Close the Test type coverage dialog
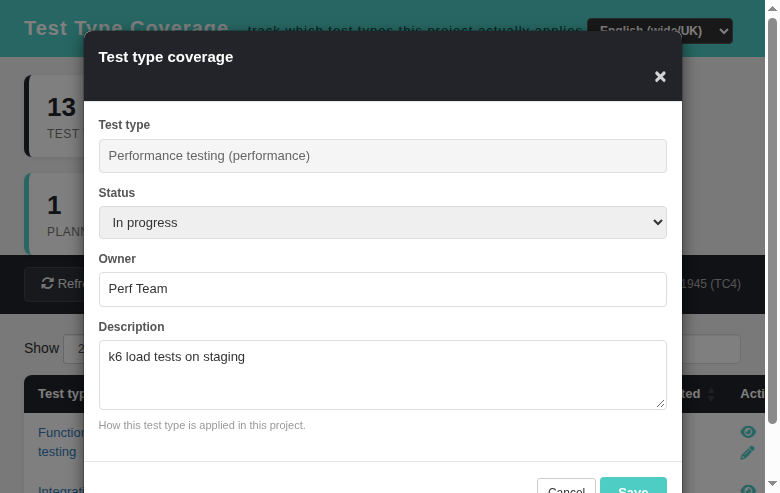 point(660,77)
